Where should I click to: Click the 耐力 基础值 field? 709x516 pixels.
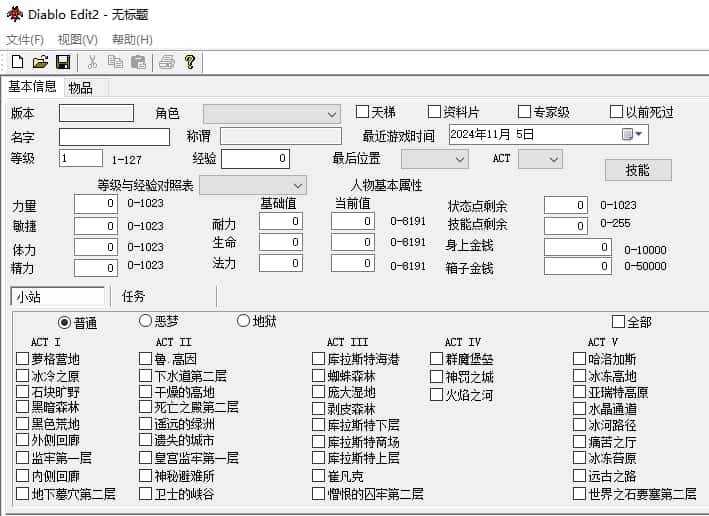[x=281, y=221]
